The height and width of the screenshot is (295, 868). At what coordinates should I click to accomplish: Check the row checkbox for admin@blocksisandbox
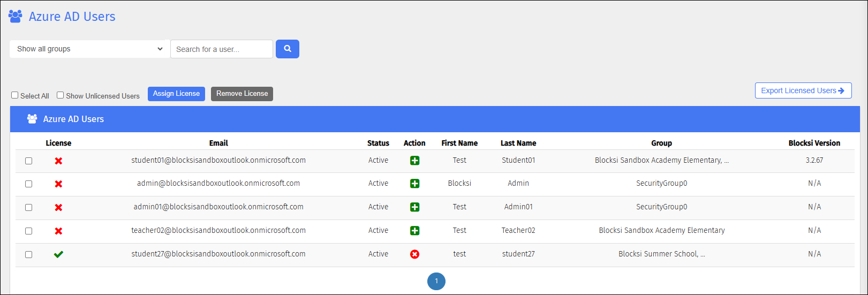coord(29,184)
